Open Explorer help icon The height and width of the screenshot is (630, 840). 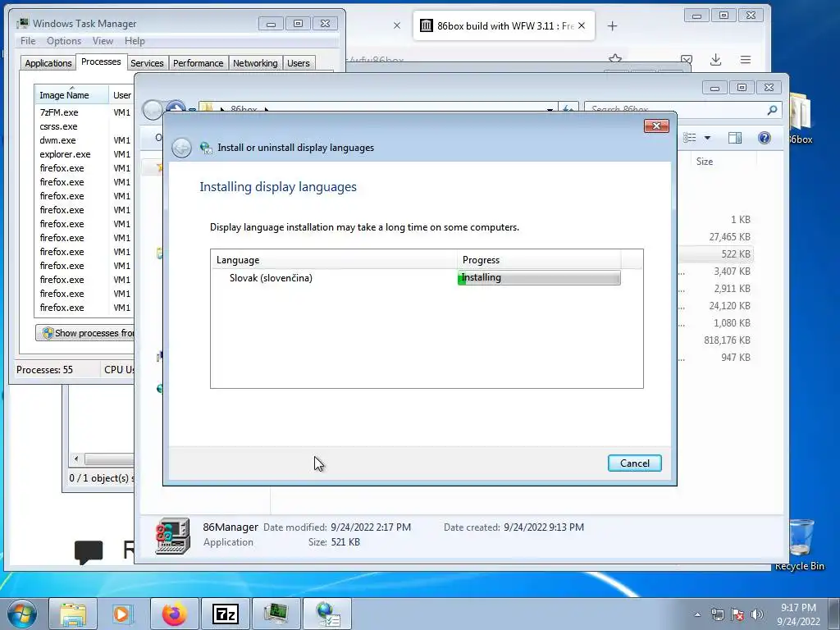tap(765, 138)
